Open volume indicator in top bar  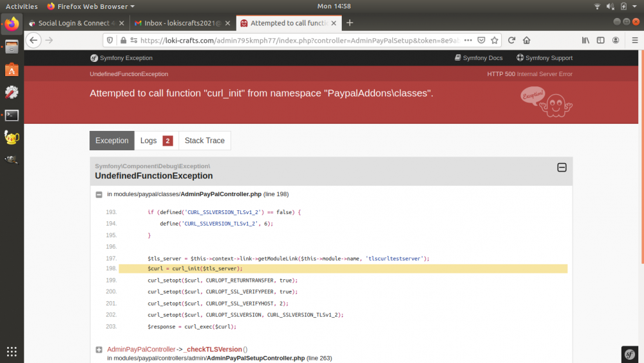(x=611, y=6)
